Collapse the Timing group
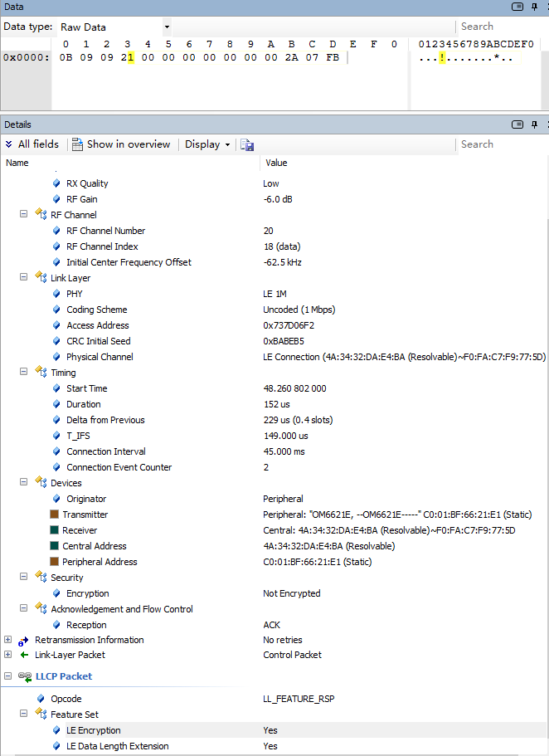 (x=23, y=372)
